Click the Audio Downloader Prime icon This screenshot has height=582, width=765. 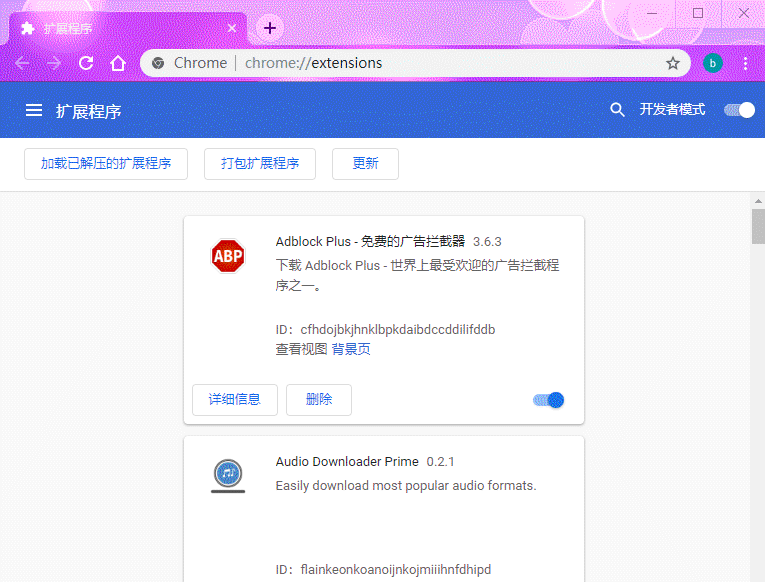click(x=228, y=476)
